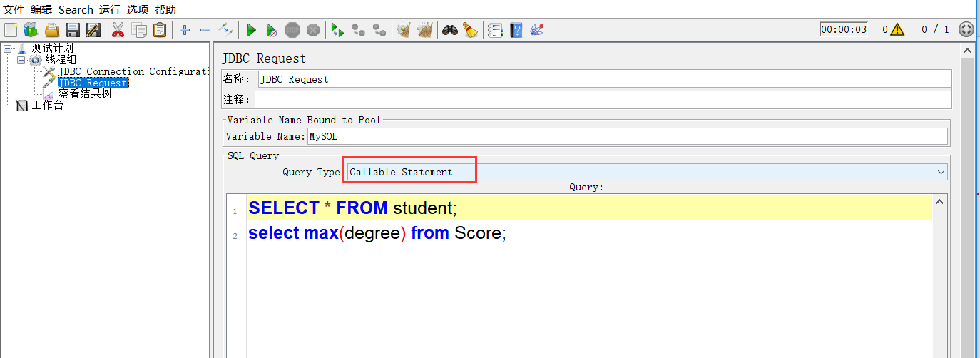Click SQL line select max(degree) from Score
980x358 pixels.
(377, 233)
